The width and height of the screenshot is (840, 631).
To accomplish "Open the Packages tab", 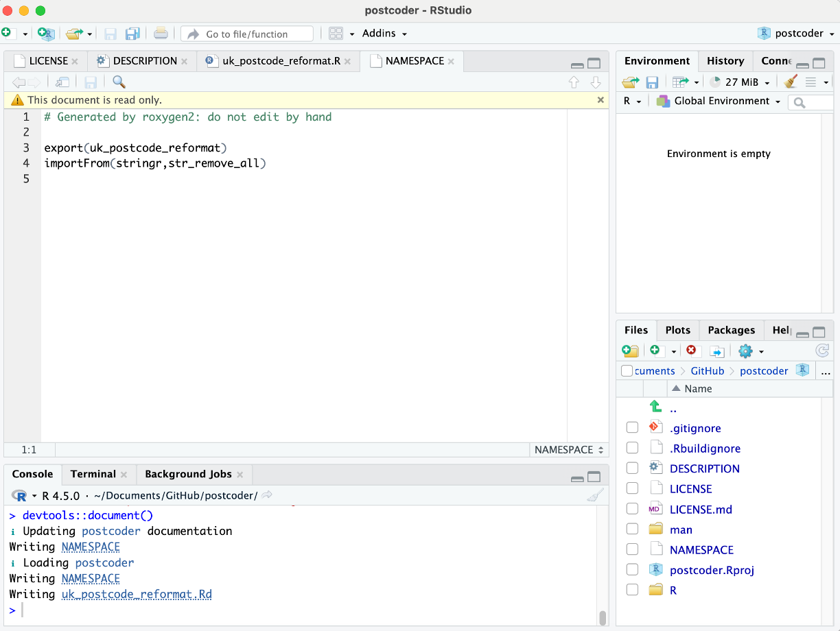I will [x=732, y=330].
